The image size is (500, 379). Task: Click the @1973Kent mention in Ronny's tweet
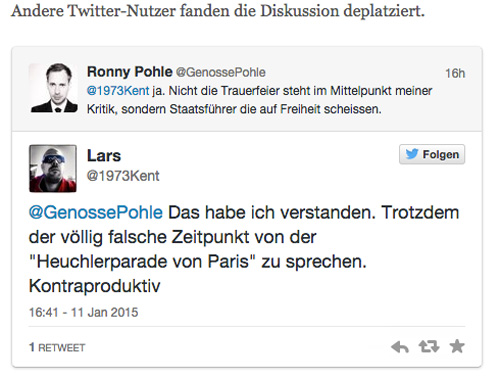[x=118, y=91]
